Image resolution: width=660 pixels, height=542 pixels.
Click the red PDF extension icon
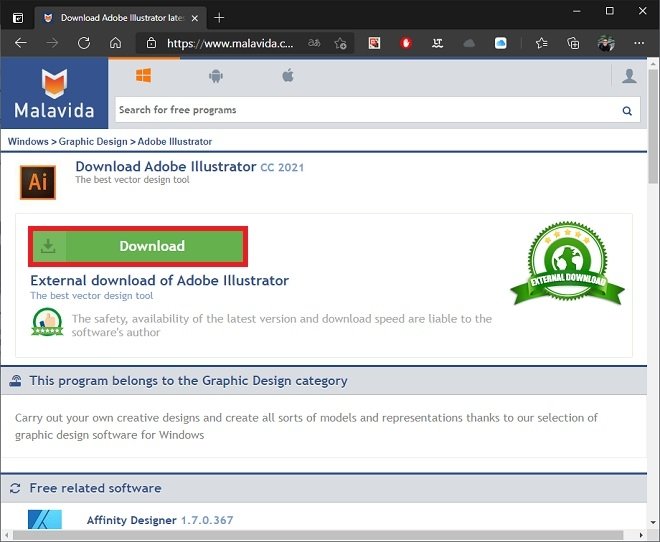pyautogui.click(x=374, y=43)
